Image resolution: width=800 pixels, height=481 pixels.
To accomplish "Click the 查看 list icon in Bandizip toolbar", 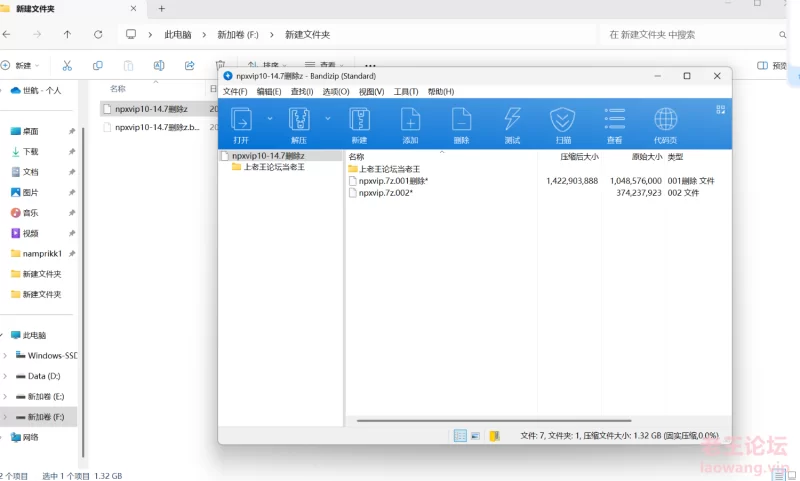I will pyautogui.click(x=614, y=119).
